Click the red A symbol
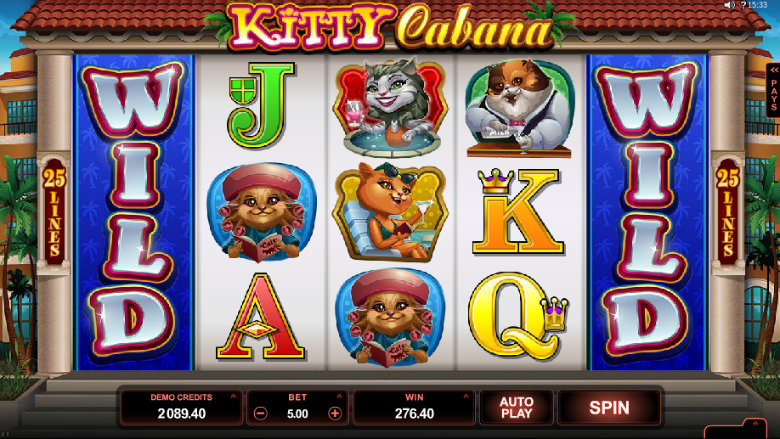 (260, 316)
